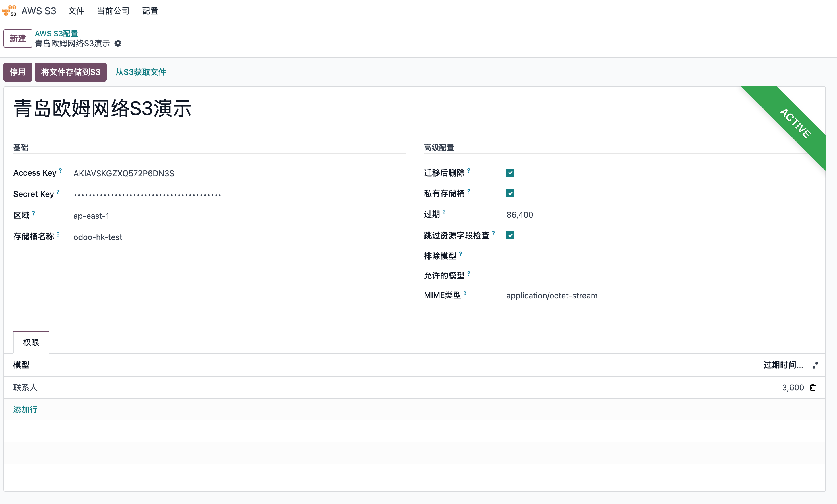Open the 文件 menu
The width and height of the screenshot is (837, 504).
coord(76,11)
